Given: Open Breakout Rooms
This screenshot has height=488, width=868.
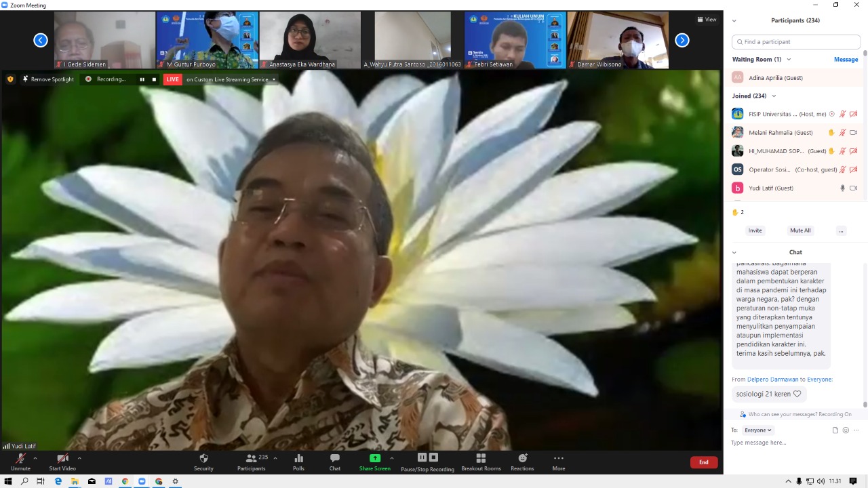Looking at the screenshot, I should pyautogui.click(x=481, y=459).
